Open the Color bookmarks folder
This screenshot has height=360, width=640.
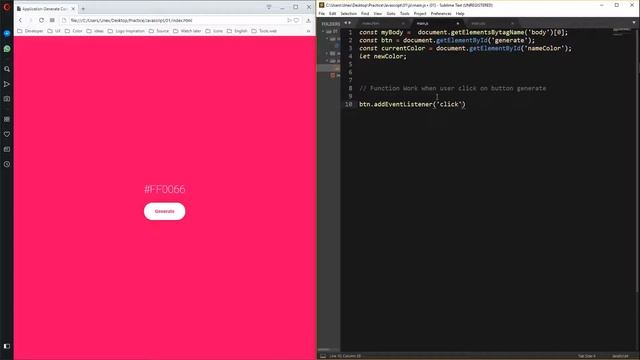click(x=73, y=31)
